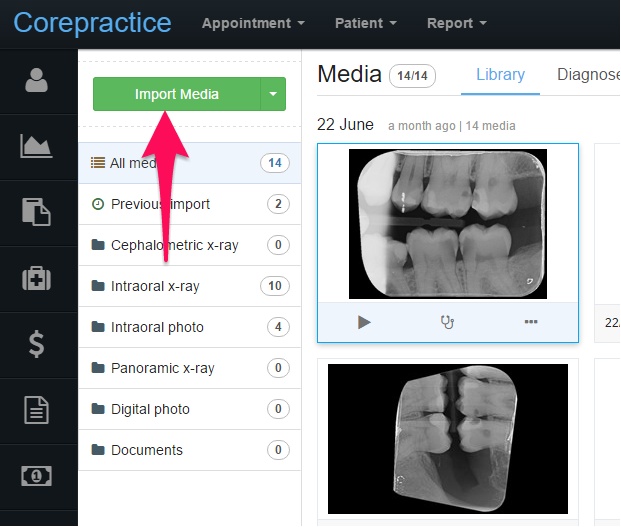
Task: Switch to the Library tab
Action: 500,75
